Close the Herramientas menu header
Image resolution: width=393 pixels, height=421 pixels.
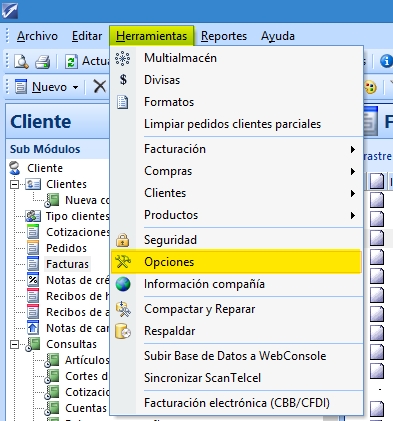point(152,36)
